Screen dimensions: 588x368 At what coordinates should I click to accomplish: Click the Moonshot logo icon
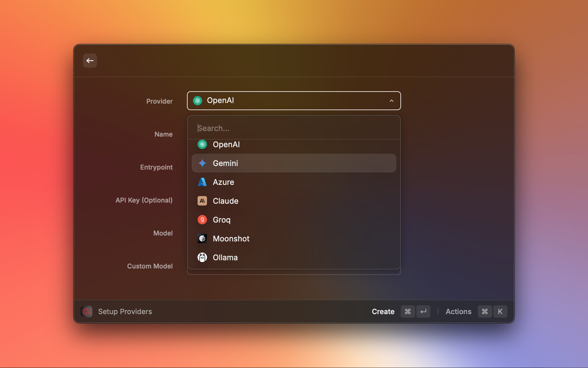pyautogui.click(x=202, y=238)
